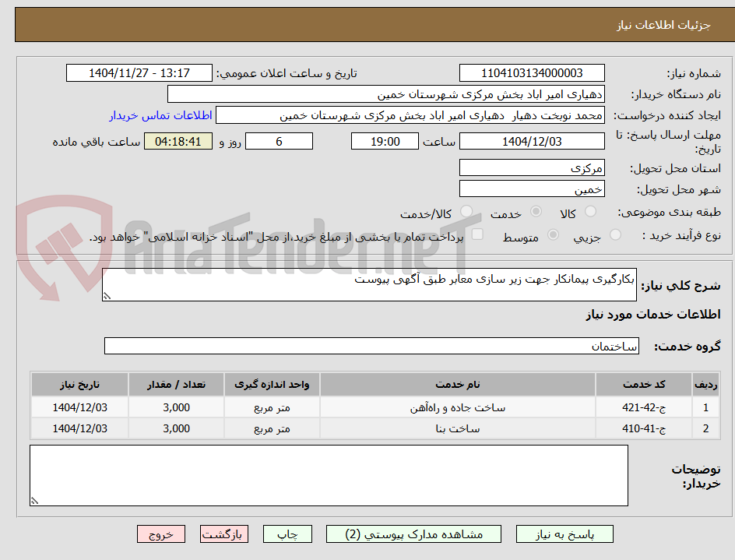735x560 pixels.
Task: Click the ساخت جاده و راه‌آهن service name
Action: click(x=458, y=407)
